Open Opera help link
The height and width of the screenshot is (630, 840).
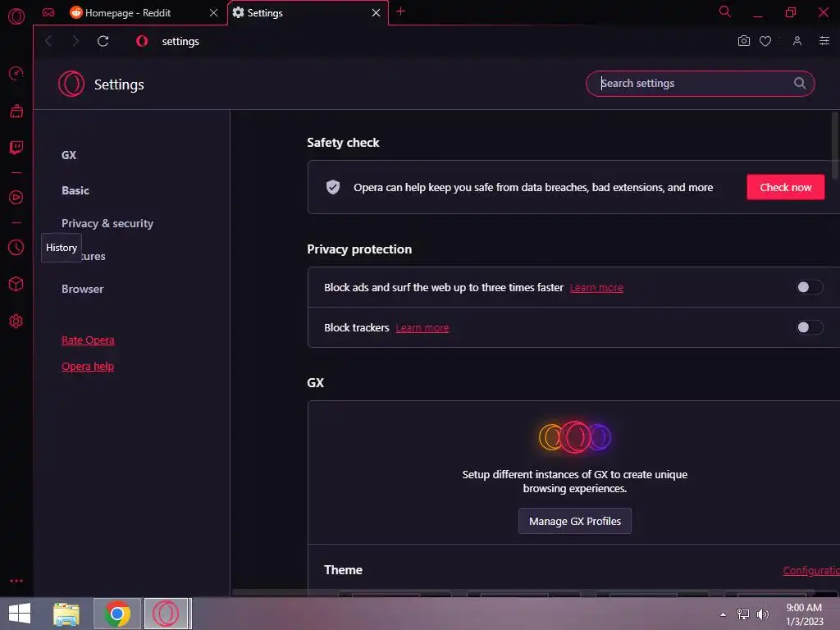pyautogui.click(x=88, y=367)
